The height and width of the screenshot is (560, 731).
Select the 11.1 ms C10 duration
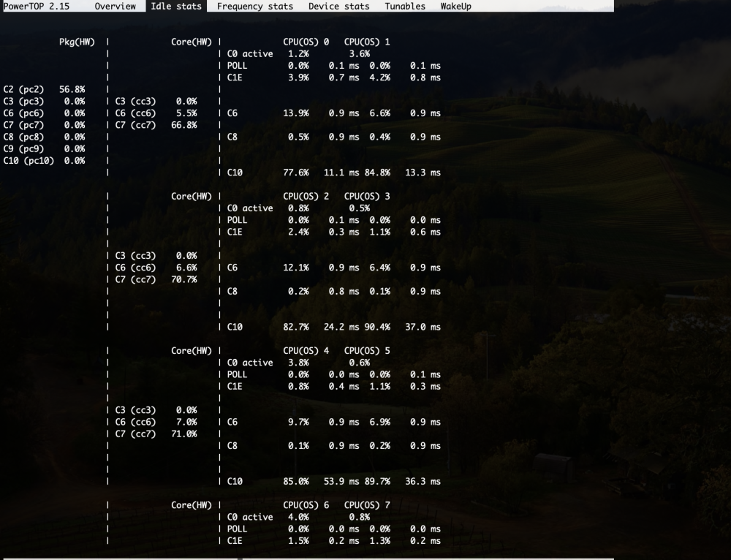click(x=341, y=173)
